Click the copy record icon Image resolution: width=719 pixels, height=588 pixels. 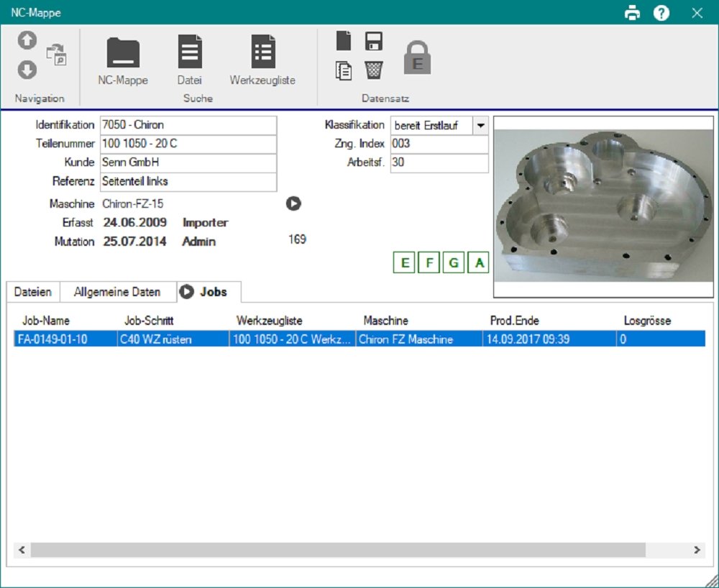coord(344,70)
